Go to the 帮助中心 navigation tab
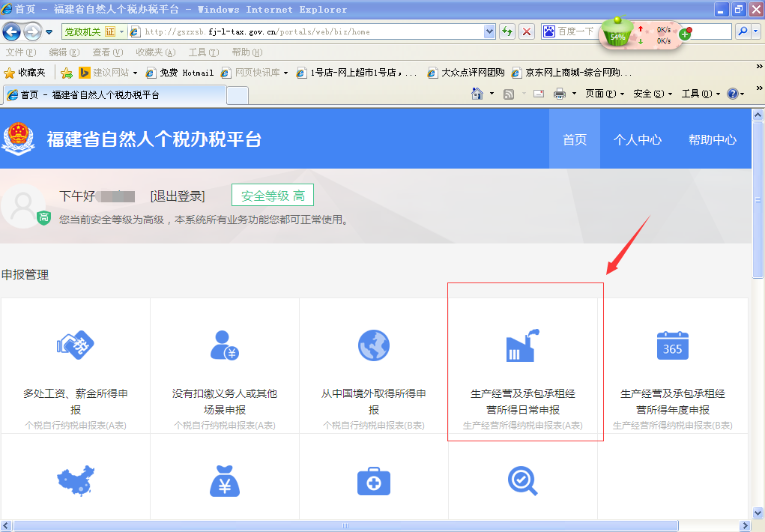 tap(713, 139)
